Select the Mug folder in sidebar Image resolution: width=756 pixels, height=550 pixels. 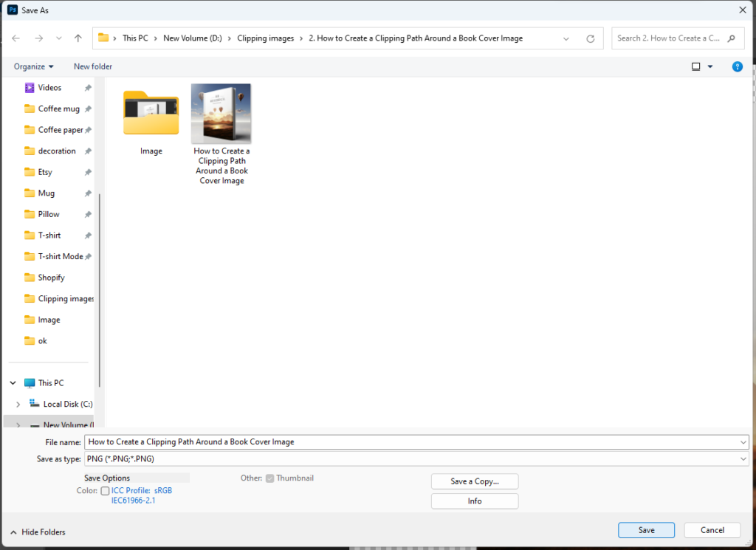click(x=47, y=193)
